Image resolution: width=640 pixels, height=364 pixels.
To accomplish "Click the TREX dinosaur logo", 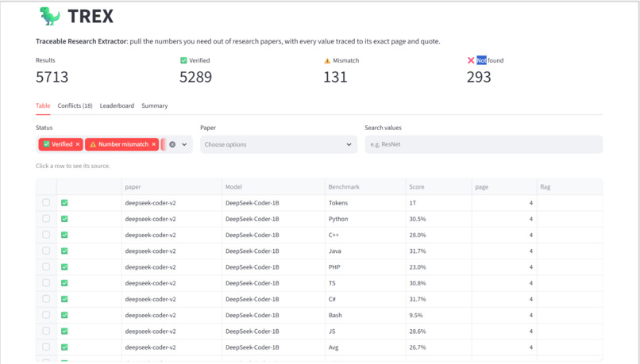I will 49,17.
